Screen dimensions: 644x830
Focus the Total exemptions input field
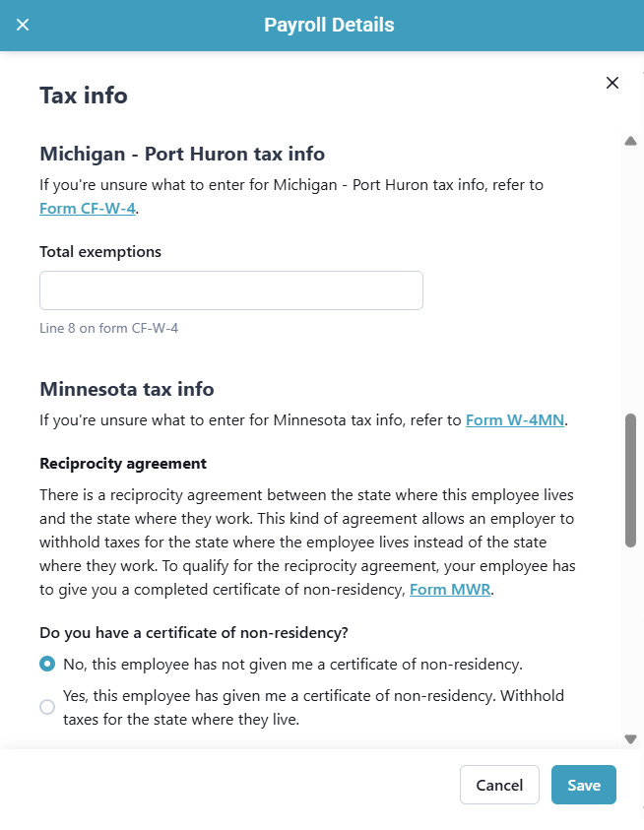tap(231, 290)
